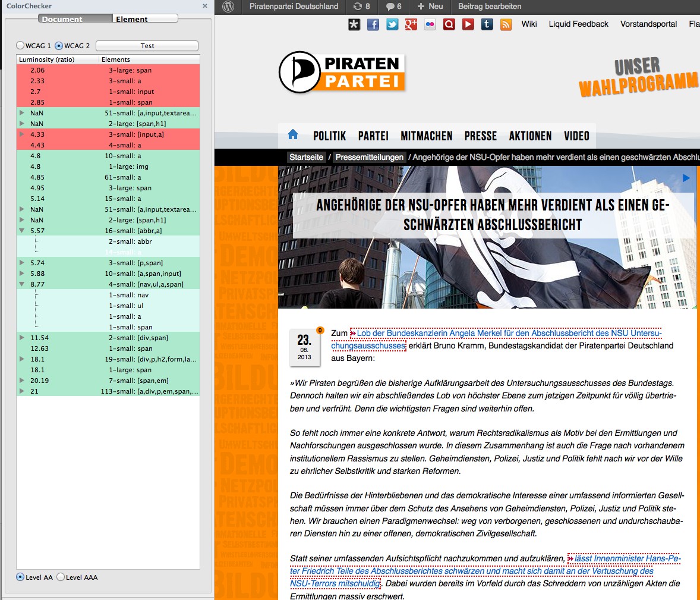Screen dimensions: 700x600
Task: Open the YouTube social icon
Action: pyautogui.click(x=468, y=24)
